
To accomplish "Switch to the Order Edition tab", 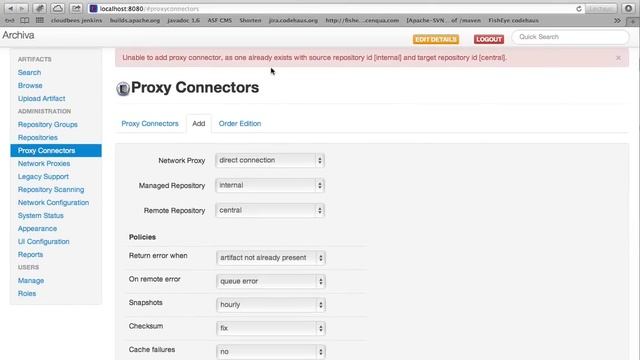I will pyautogui.click(x=240, y=124).
